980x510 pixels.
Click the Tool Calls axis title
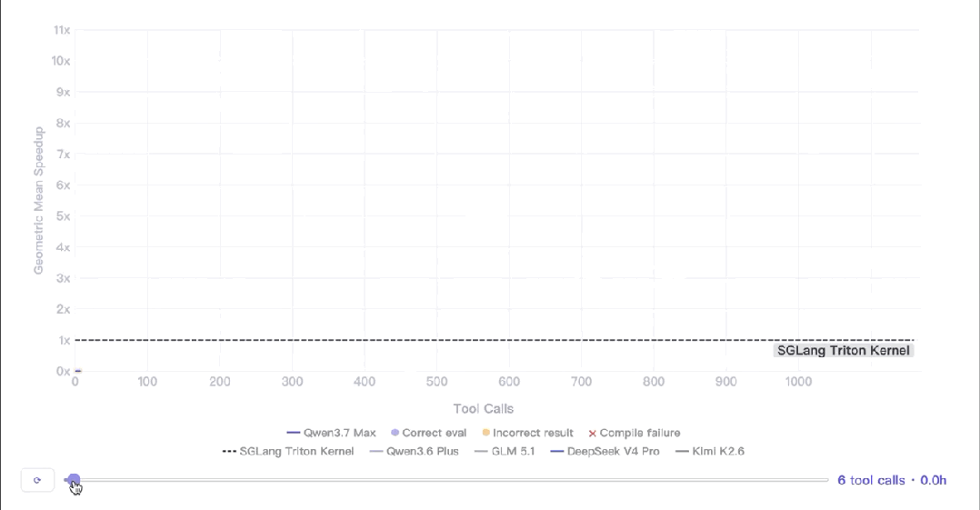click(x=483, y=409)
